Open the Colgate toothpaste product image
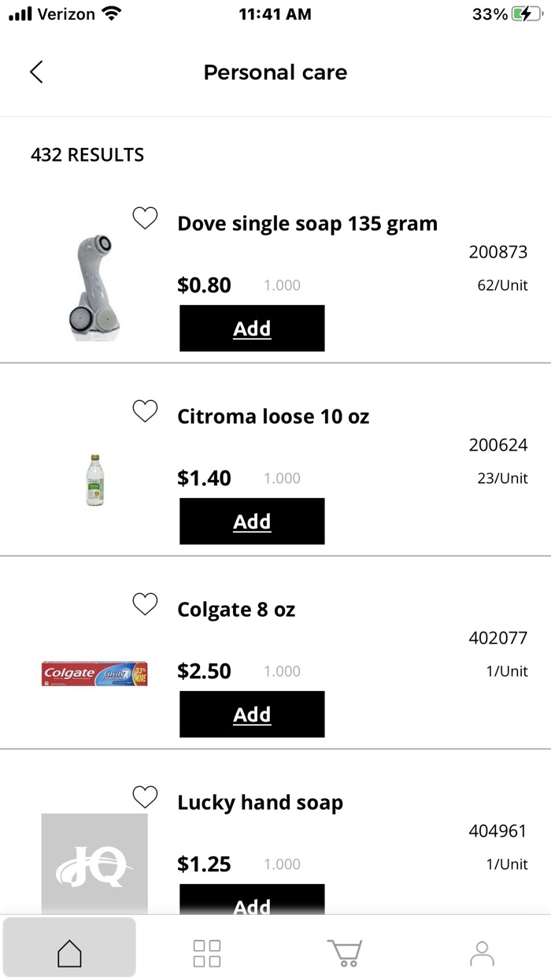Screen dimensions: 551x980 (x=94, y=674)
